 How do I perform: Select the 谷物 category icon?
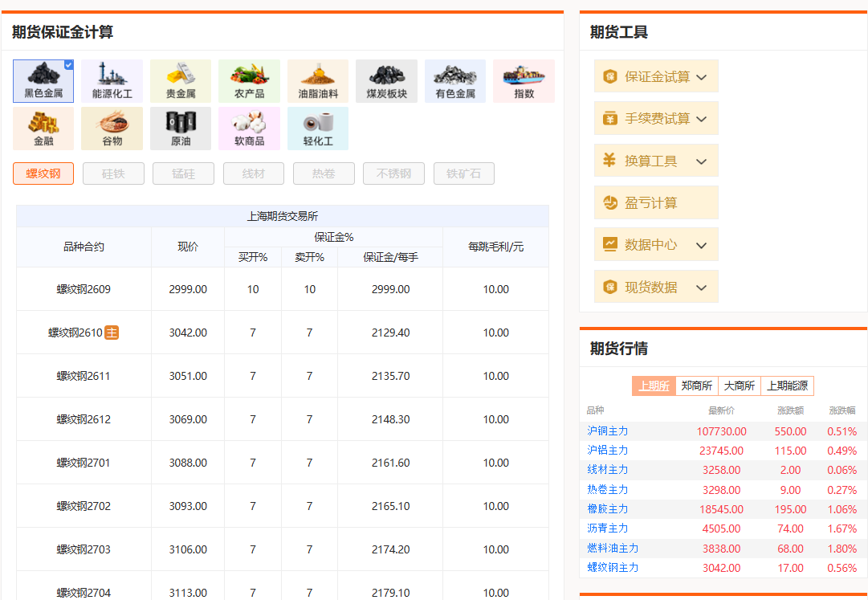coord(112,129)
